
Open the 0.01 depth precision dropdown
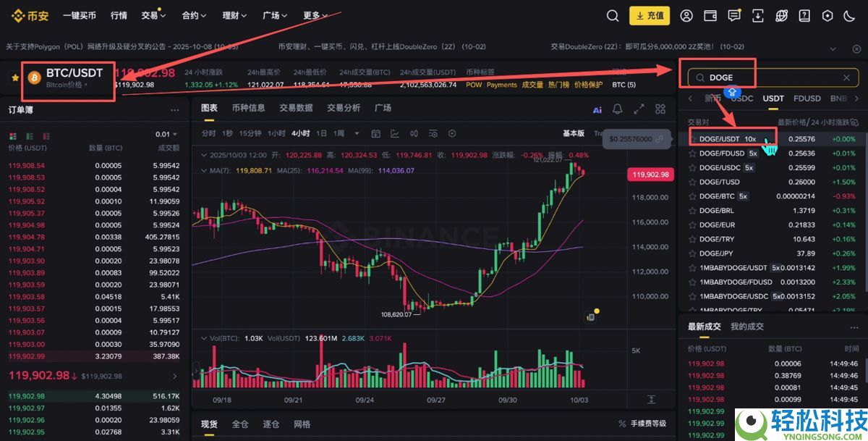pyautogui.click(x=167, y=133)
